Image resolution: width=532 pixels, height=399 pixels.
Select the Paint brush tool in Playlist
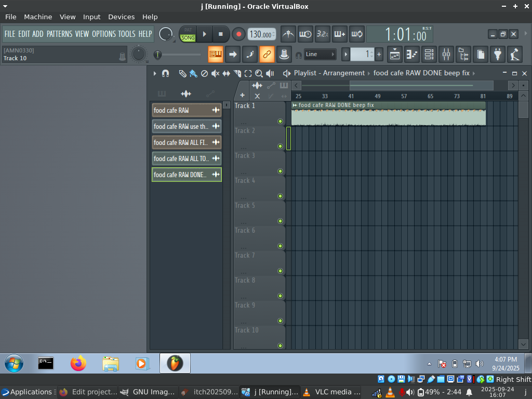click(x=193, y=73)
